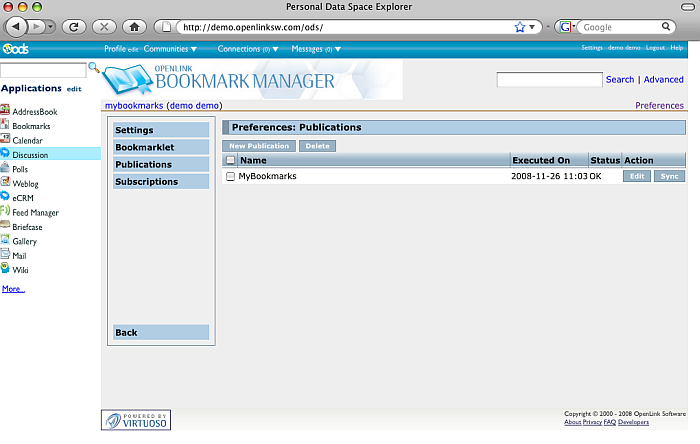This screenshot has width=700, height=444.
Task: Open the Gallery icon in sidebar
Action: [5, 241]
